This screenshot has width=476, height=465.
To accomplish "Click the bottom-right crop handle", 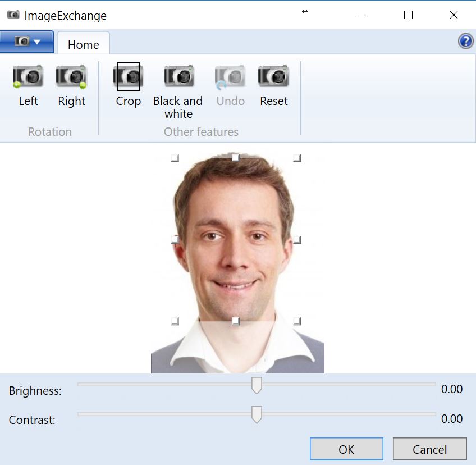I will click(297, 321).
